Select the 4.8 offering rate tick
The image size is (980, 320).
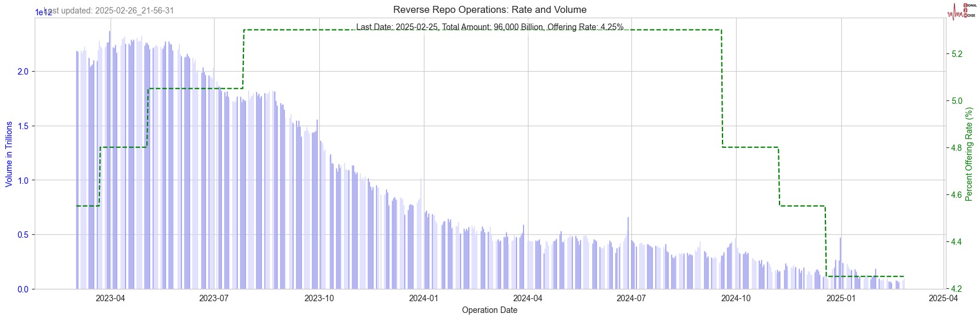(x=956, y=148)
